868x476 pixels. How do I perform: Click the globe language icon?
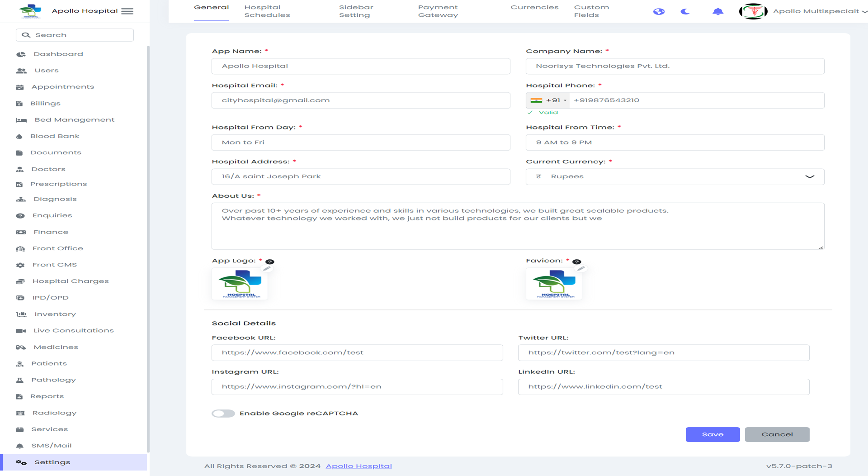[659, 12]
